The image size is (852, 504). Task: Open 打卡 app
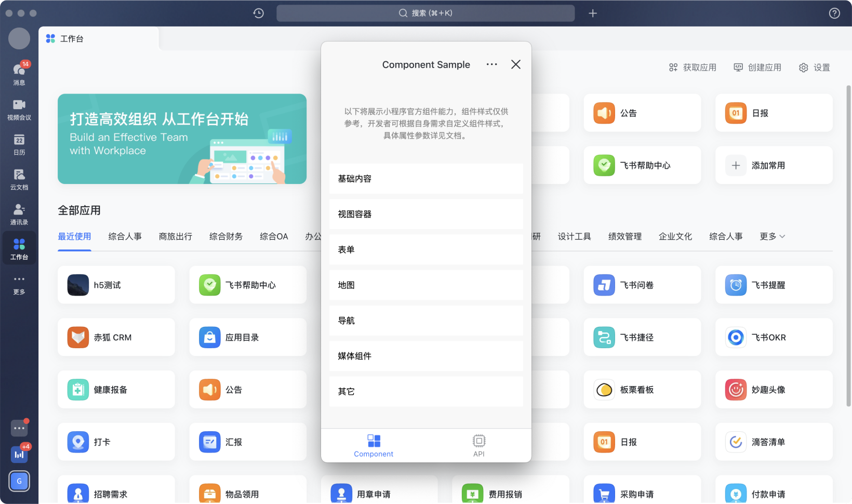(116, 442)
